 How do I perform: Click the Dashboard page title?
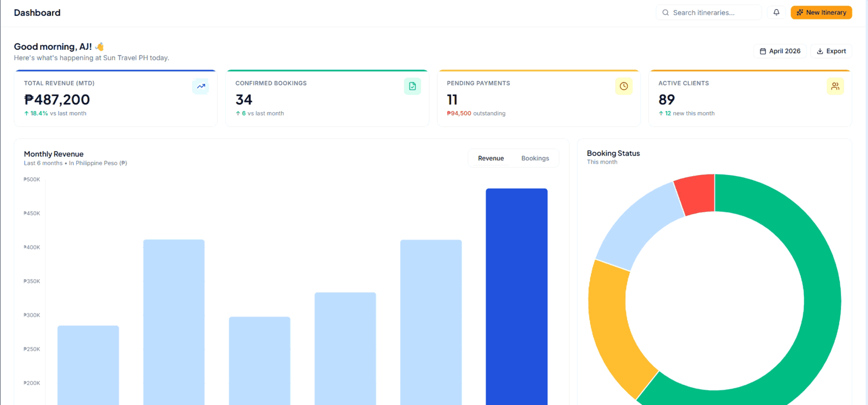point(37,12)
